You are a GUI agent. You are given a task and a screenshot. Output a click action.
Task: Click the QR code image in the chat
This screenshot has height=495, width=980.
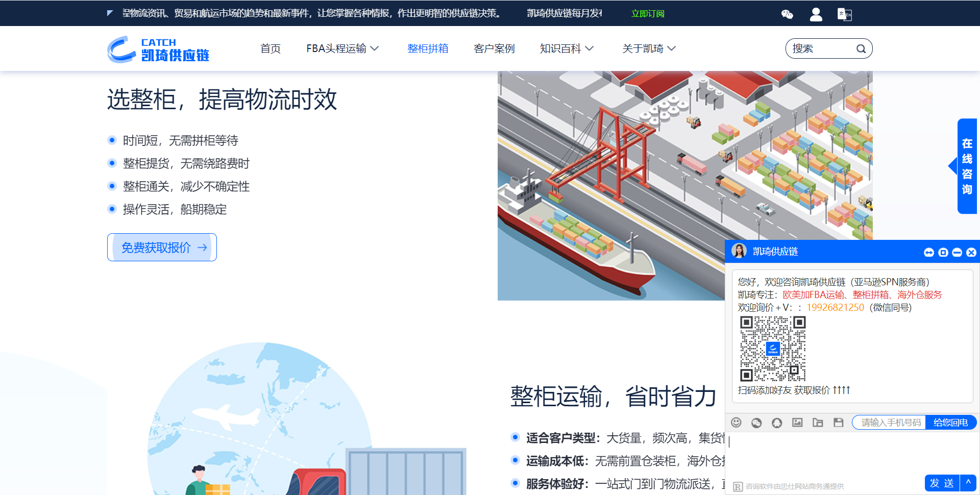coord(773,349)
